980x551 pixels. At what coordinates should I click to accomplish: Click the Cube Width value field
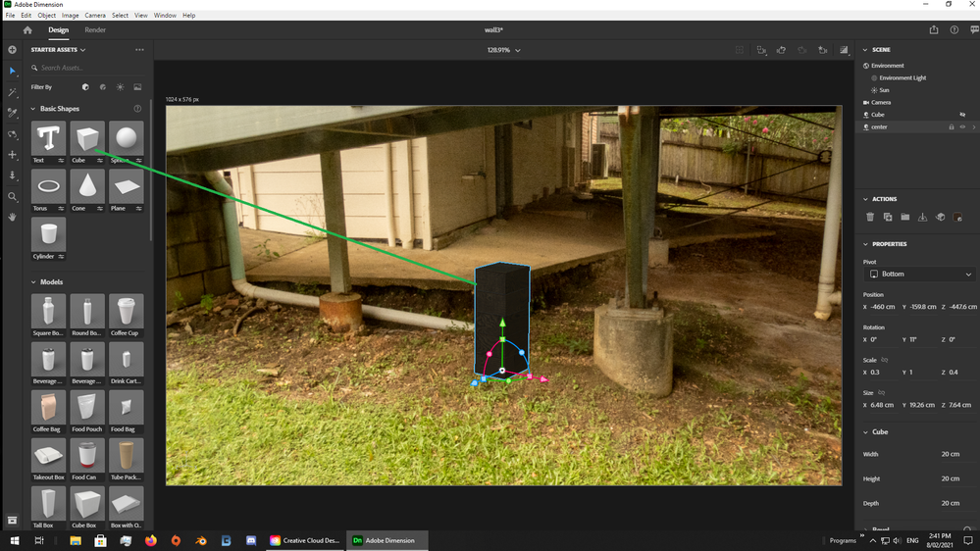coord(950,454)
